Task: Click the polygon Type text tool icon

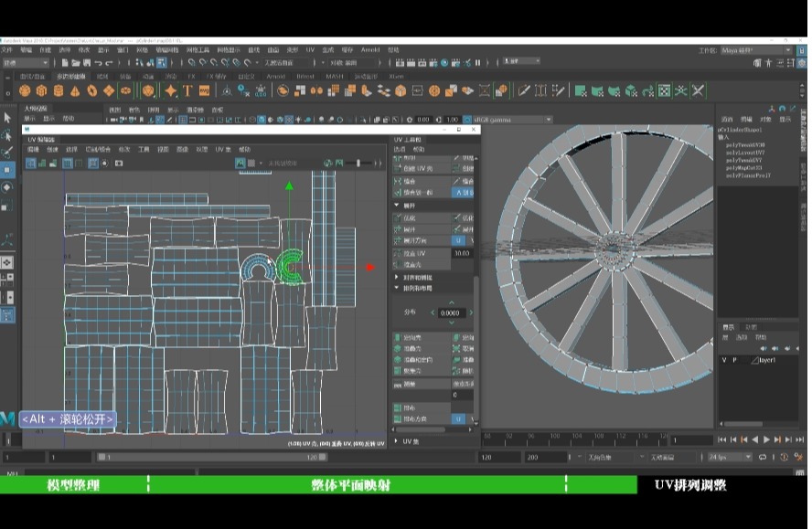Action: click(x=187, y=90)
